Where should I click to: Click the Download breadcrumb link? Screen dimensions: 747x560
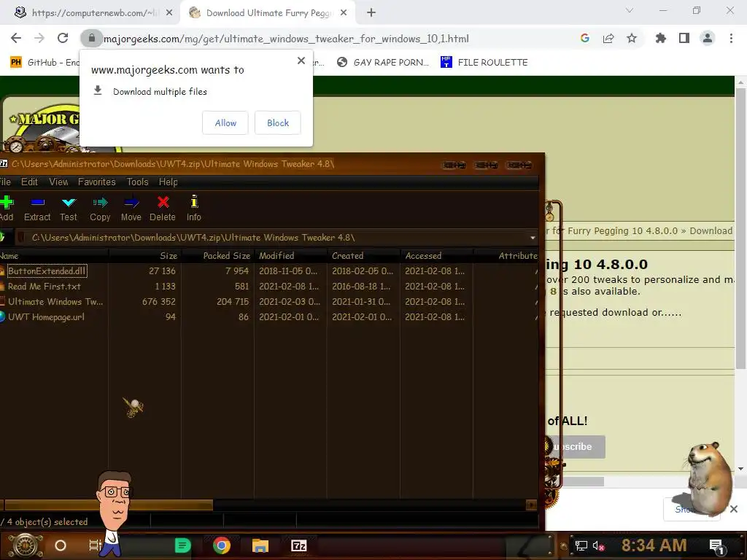[x=711, y=231]
